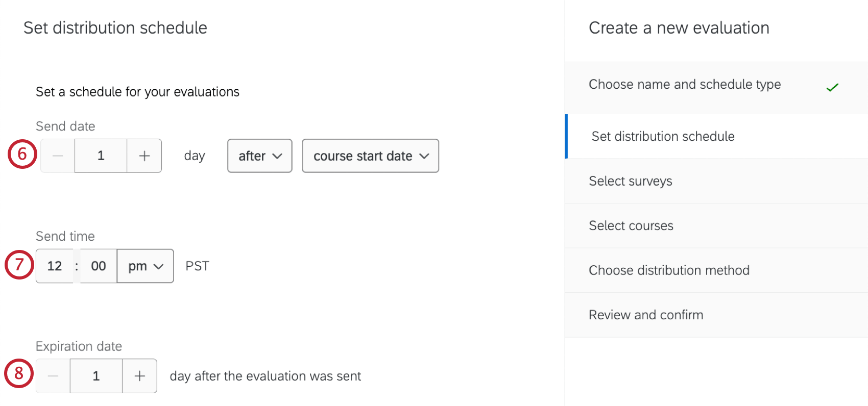This screenshot has width=868, height=406.
Task: Click the green checkmark beside Choose name and schedule type
Action: click(833, 87)
